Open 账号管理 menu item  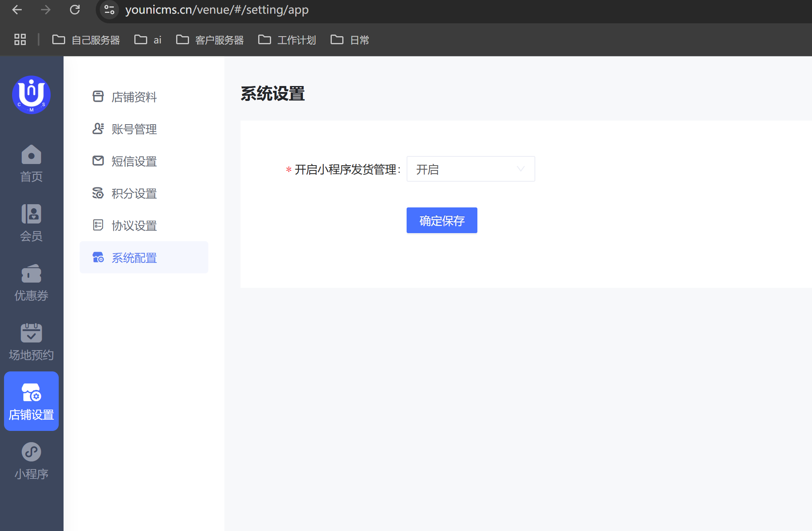pos(144,129)
